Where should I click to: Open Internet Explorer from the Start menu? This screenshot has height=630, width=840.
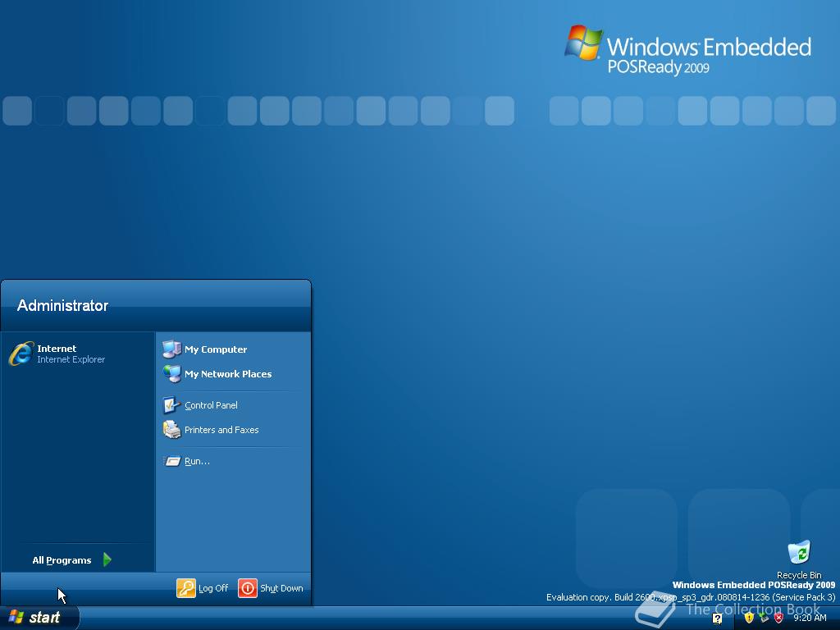(78, 354)
